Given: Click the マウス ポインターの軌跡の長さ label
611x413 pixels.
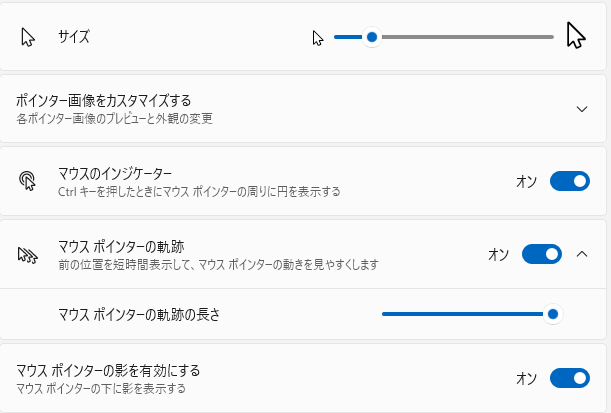Looking at the screenshot, I should pos(139,314).
